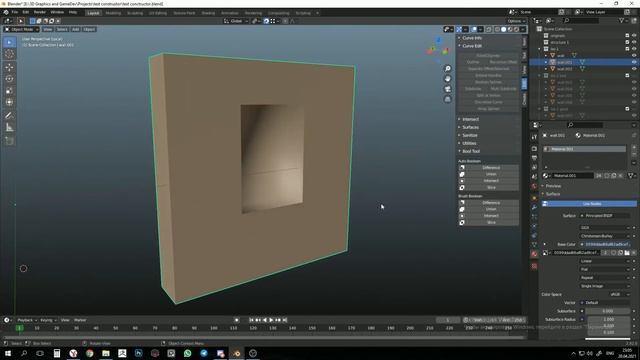Switch to solid viewport shading
The image size is (640, 360).
click(x=503, y=29)
